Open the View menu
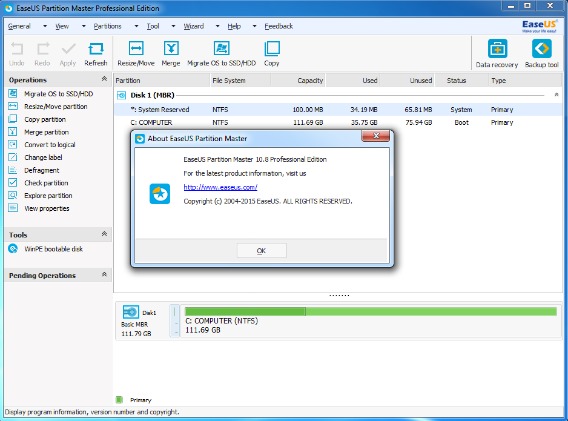Image resolution: width=568 pixels, height=421 pixels. click(x=62, y=26)
